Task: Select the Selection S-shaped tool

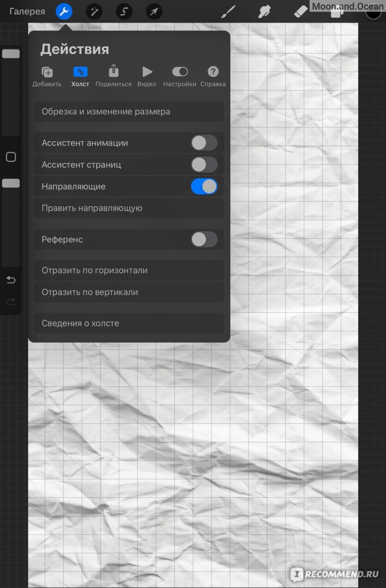Action: tap(124, 11)
